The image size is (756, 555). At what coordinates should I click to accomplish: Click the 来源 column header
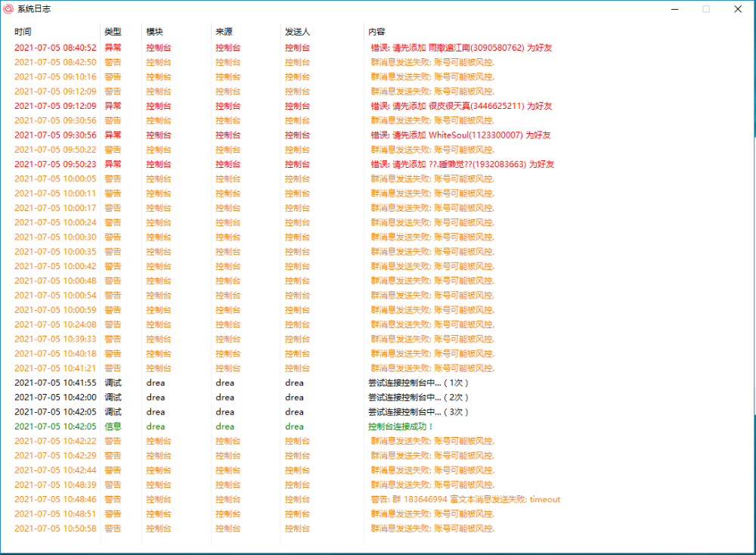[225, 32]
